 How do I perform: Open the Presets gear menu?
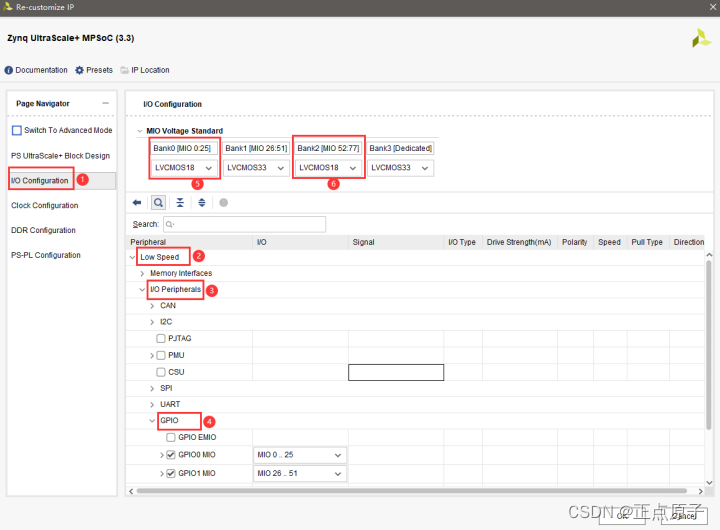point(94,70)
